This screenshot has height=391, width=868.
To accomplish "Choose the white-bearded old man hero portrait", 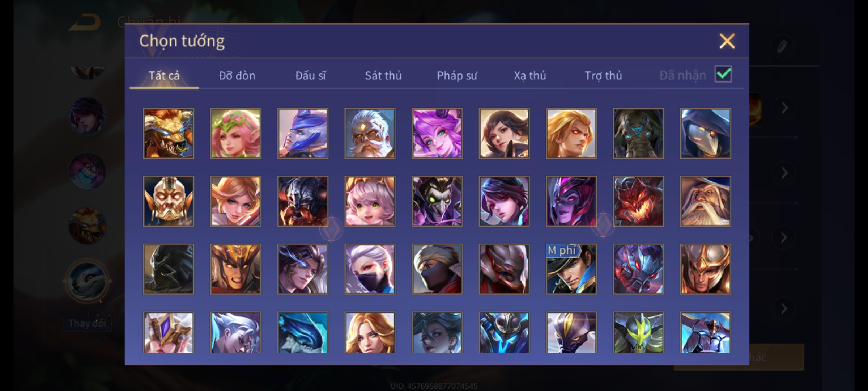I will tap(370, 133).
